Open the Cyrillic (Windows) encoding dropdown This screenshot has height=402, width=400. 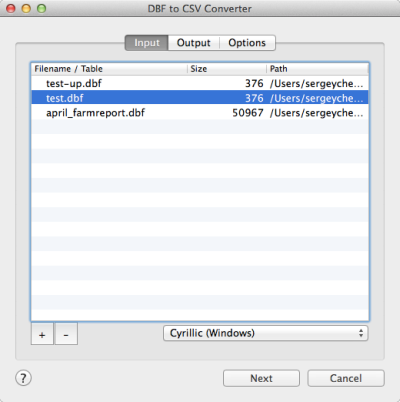coord(266,333)
